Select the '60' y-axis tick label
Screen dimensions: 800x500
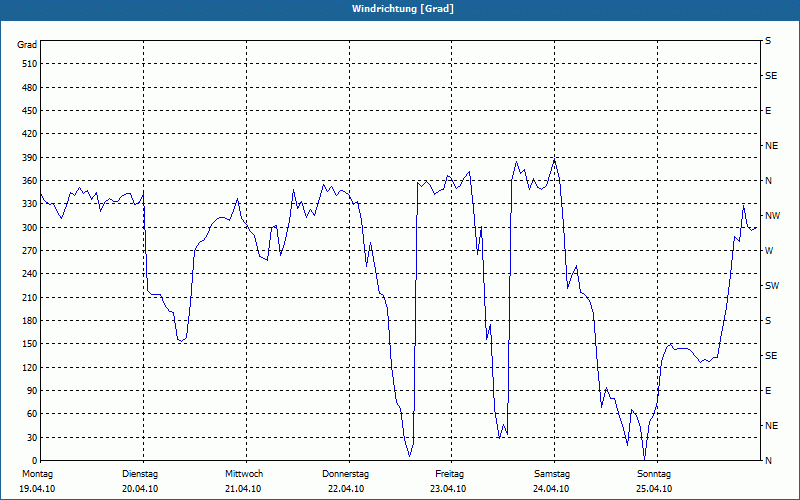pyautogui.click(x=33, y=414)
